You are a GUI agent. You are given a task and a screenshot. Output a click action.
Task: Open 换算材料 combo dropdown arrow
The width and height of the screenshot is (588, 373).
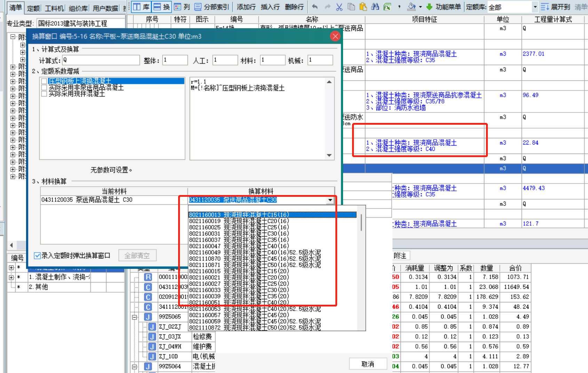pyautogui.click(x=330, y=200)
